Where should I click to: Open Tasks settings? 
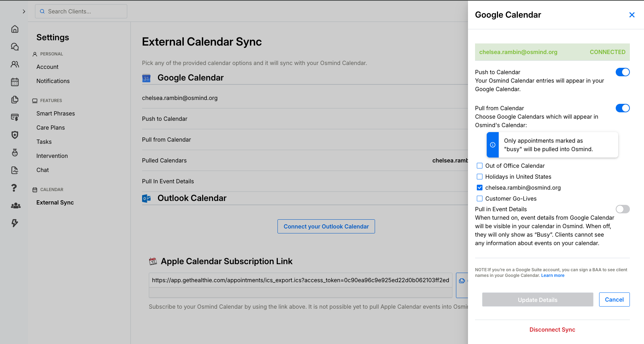coord(44,142)
